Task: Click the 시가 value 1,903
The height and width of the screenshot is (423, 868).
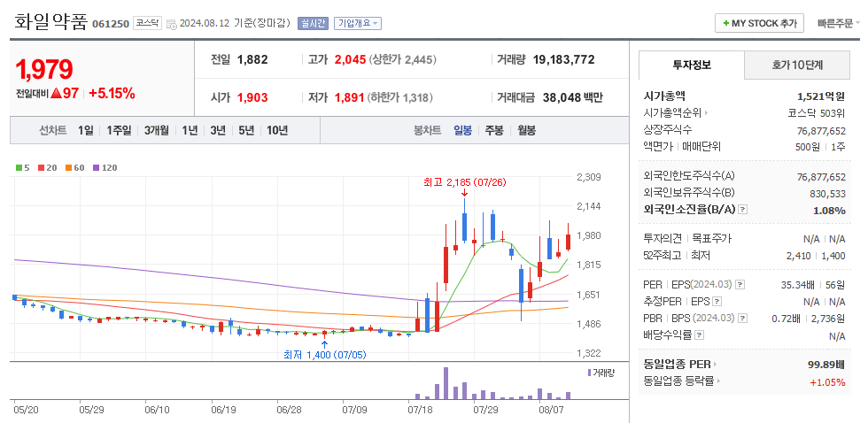Action: pos(252,98)
